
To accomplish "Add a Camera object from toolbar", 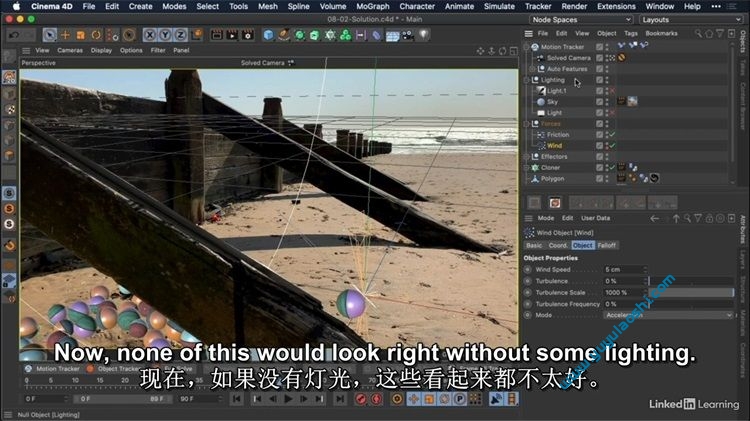I will point(408,35).
